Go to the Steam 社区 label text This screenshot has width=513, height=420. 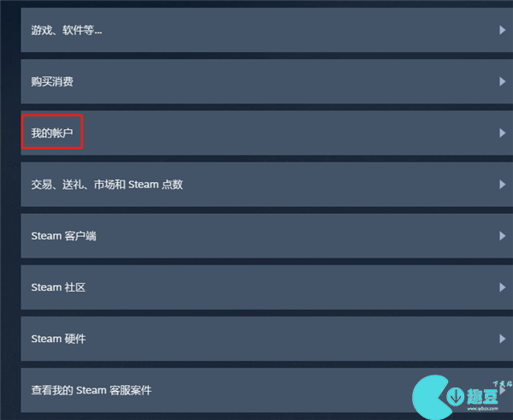click(x=58, y=287)
